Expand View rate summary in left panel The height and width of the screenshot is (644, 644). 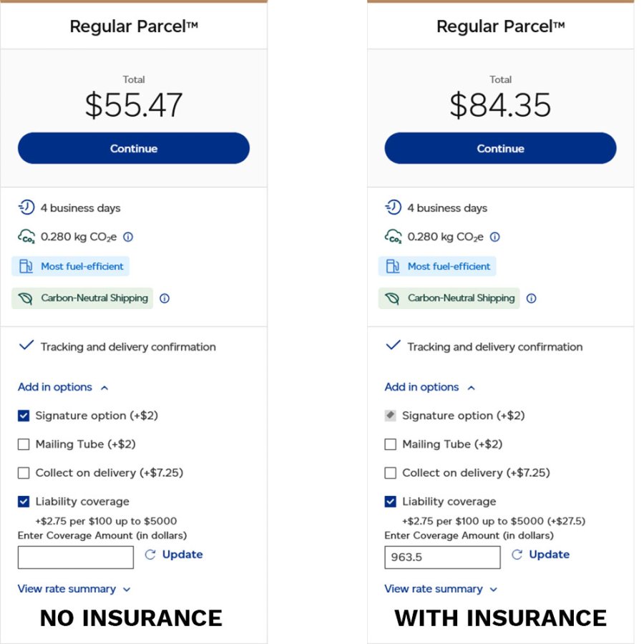pyautogui.click(x=74, y=589)
